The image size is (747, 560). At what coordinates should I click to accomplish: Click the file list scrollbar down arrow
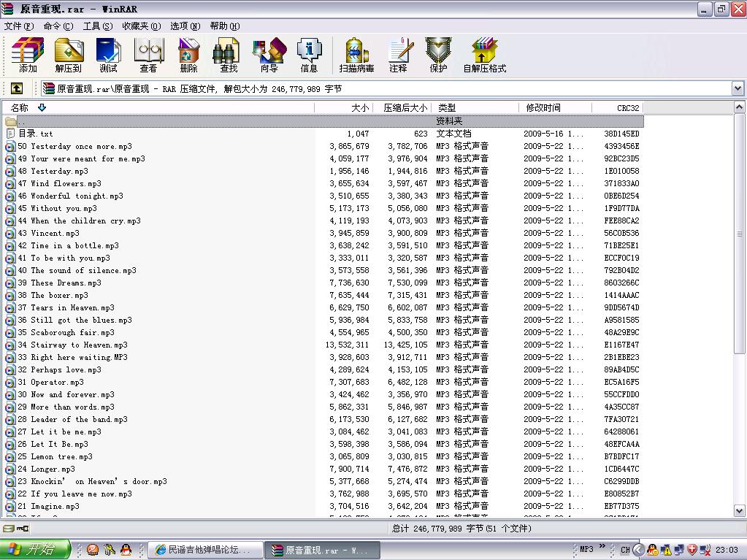pyautogui.click(x=739, y=511)
